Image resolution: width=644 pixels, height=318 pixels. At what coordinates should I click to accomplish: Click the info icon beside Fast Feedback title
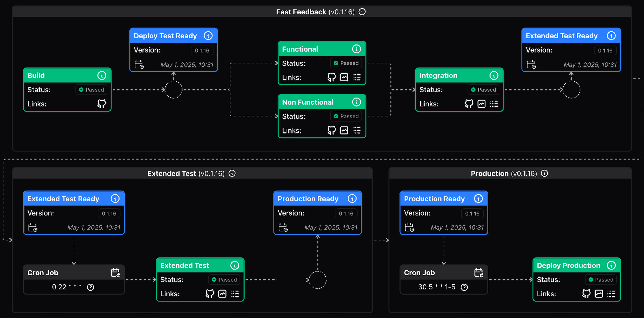[362, 12]
